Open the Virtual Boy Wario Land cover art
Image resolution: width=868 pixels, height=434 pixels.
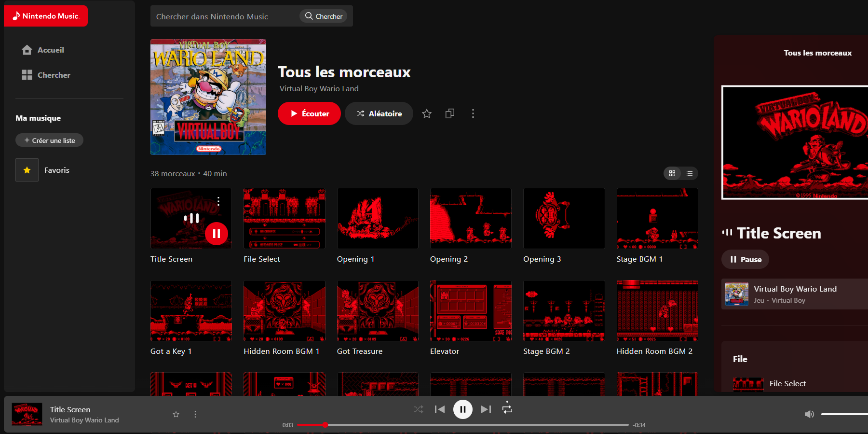coord(208,97)
